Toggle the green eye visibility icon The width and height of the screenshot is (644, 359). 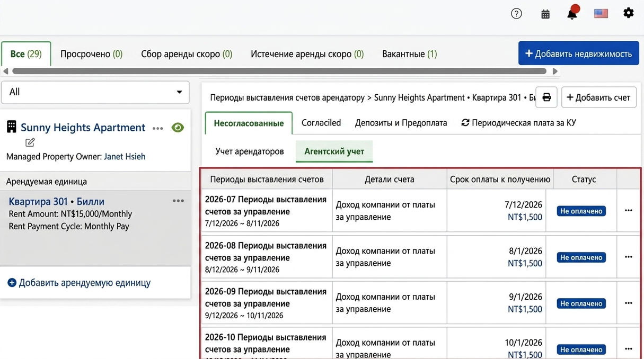178,128
